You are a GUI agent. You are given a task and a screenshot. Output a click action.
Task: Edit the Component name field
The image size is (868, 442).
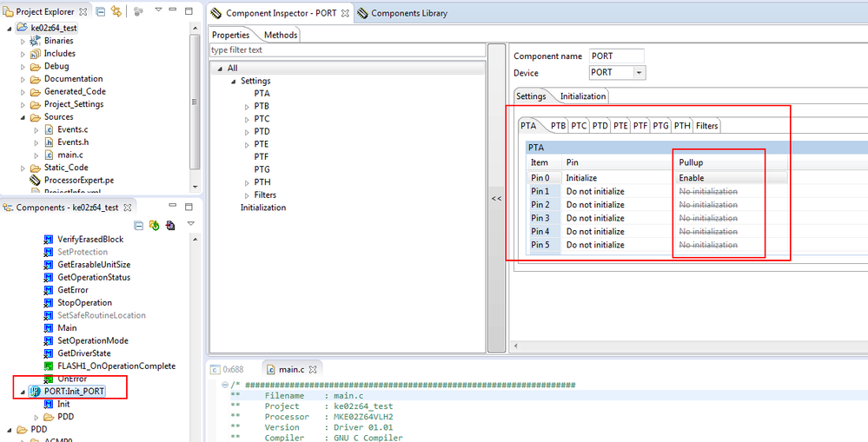617,56
